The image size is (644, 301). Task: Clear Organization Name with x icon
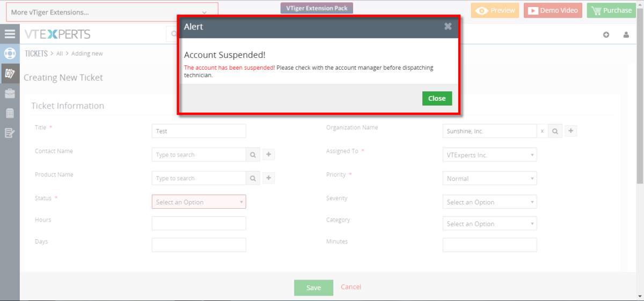(x=542, y=131)
